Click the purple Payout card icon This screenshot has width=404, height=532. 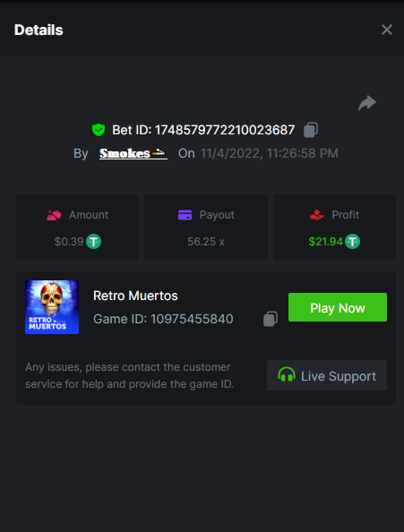click(185, 215)
